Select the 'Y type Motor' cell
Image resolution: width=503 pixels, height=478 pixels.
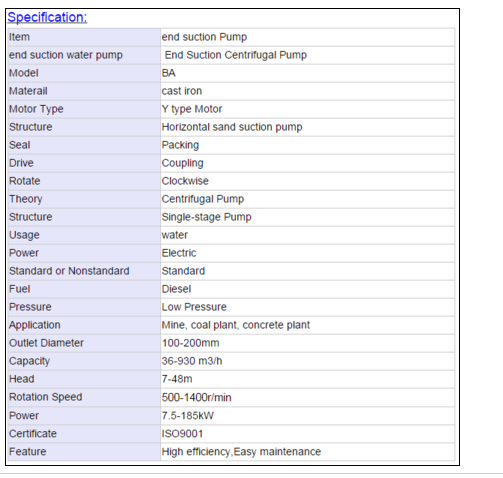pyautogui.click(x=307, y=109)
